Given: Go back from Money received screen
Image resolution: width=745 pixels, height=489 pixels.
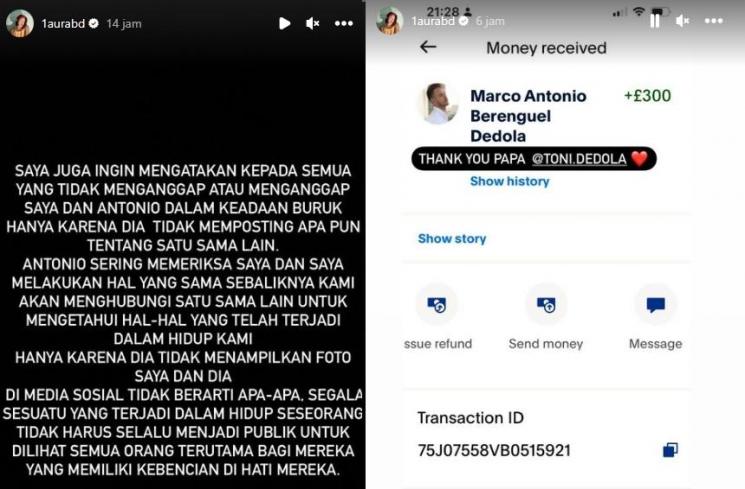Looking at the screenshot, I should coord(428,47).
